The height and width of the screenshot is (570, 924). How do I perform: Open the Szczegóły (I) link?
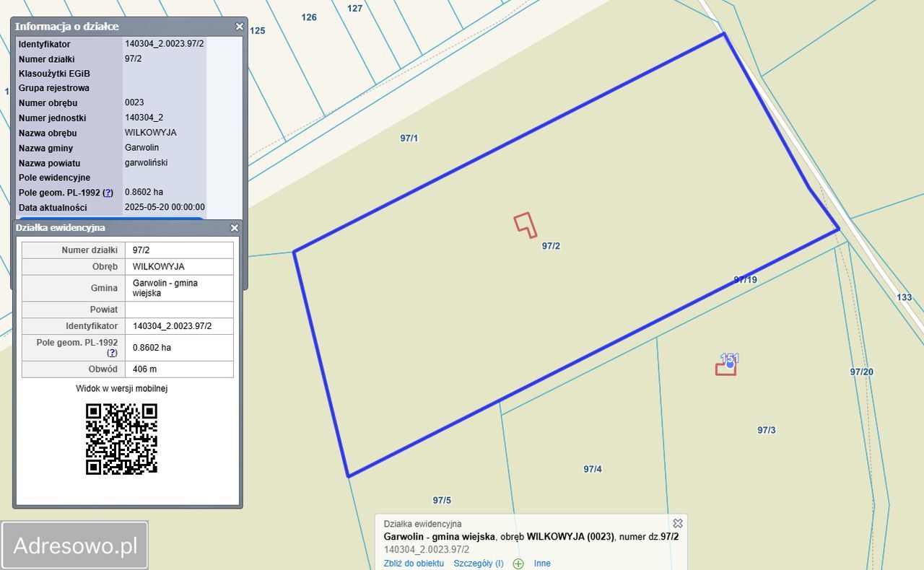point(479,564)
